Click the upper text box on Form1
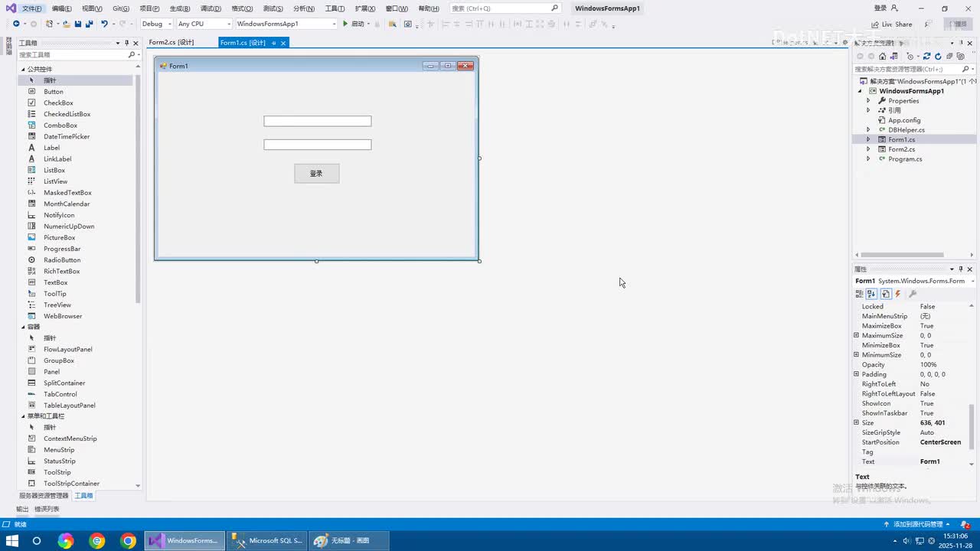Viewport: 980px width, 551px height. click(x=318, y=121)
